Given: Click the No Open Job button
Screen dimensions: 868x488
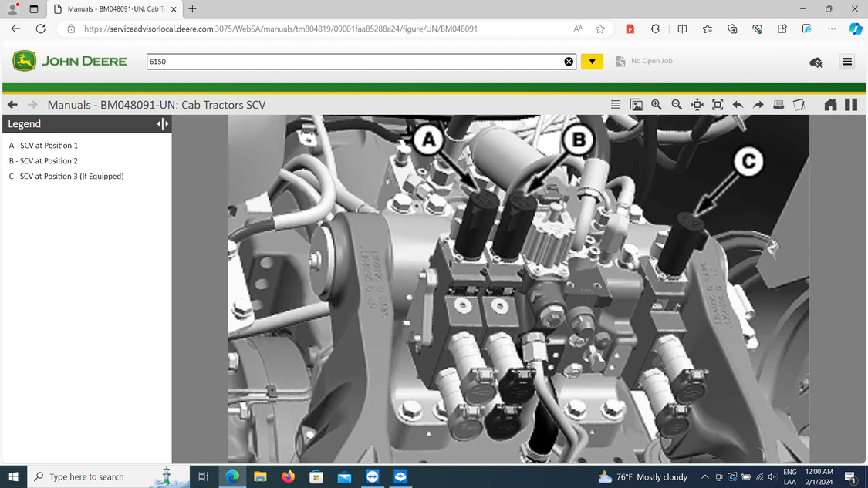Looking at the screenshot, I should click(x=644, y=61).
